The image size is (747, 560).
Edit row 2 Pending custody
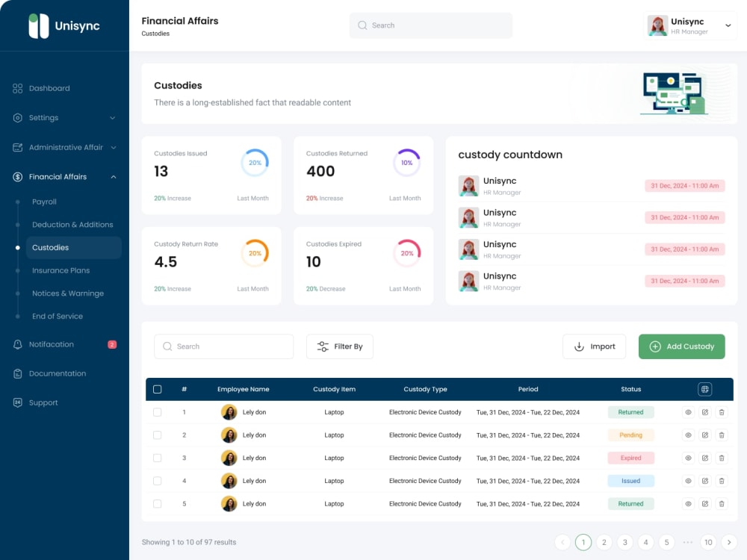(705, 435)
